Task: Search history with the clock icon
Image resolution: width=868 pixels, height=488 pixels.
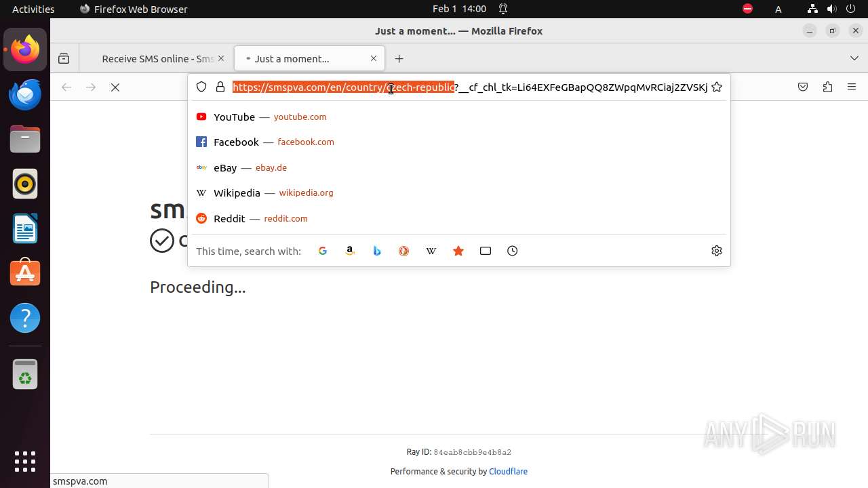Action: point(513,251)
